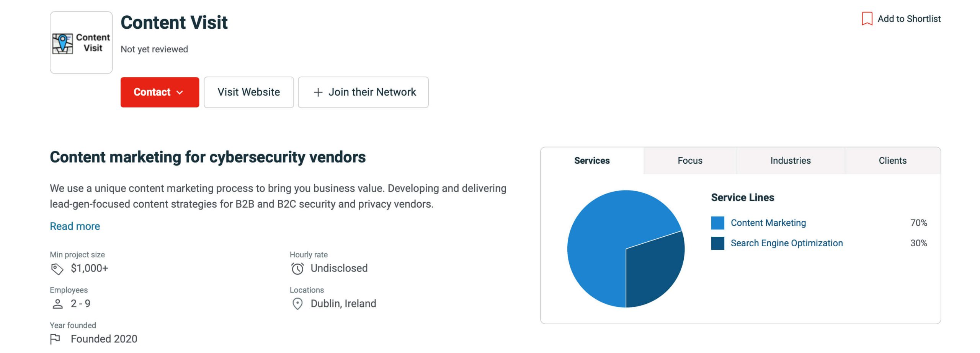The image size is (980, 353).
Task: Open the Search Engine Optimization link
Action: tap(786, 243)
